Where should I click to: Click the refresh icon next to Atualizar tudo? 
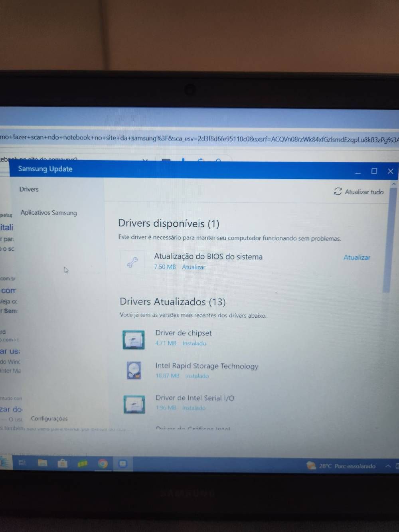point(338,192)
